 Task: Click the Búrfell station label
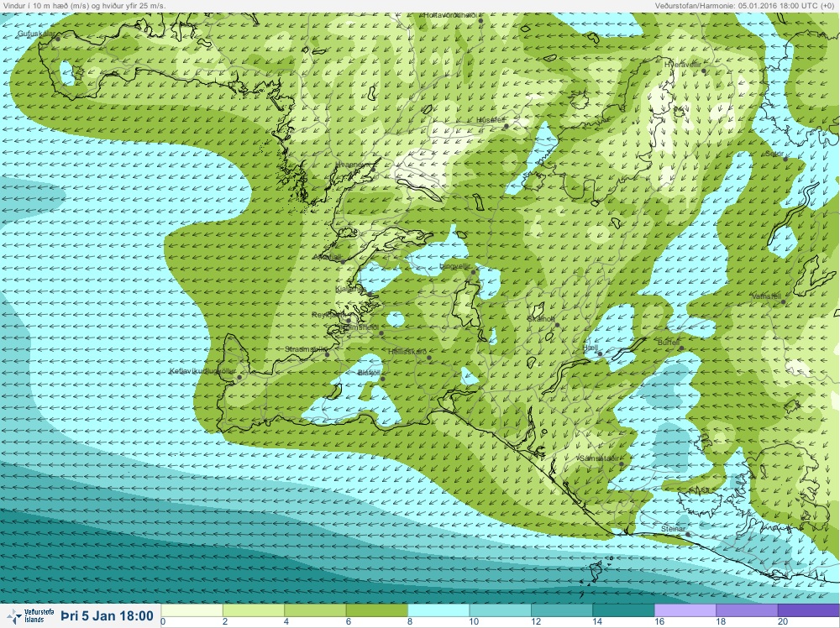(668, 342)
